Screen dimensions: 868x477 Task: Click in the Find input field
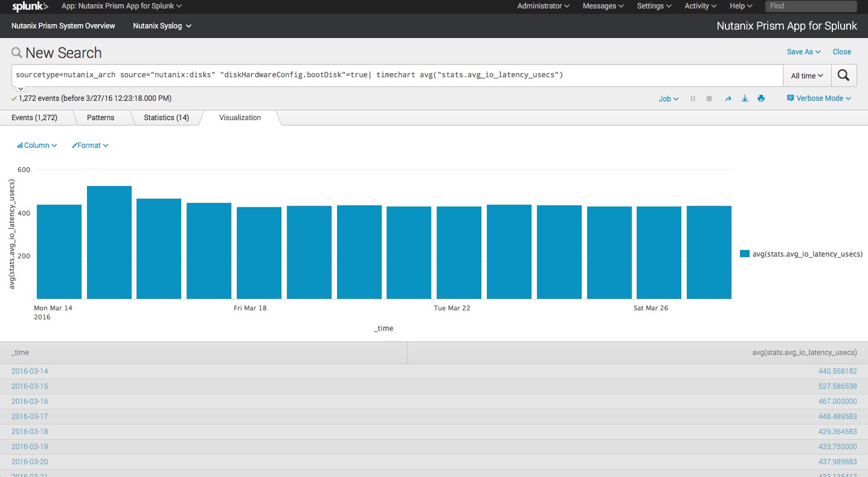[811, 6]
